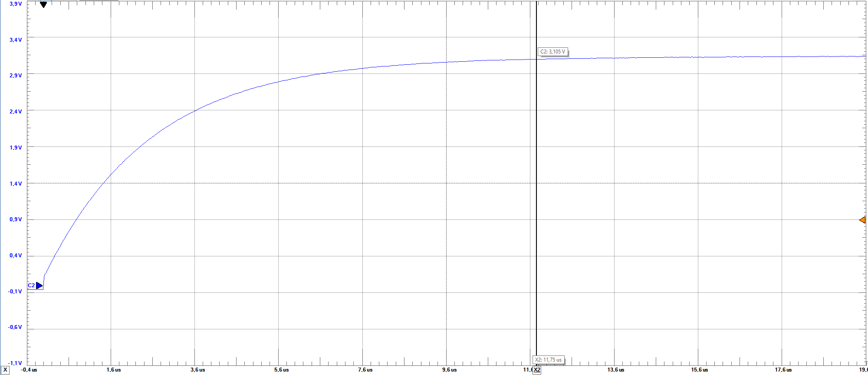This screenshot has width=868, height=375.
Task: Click the 13,6 us time axis label
Action: tap(616, 370)
